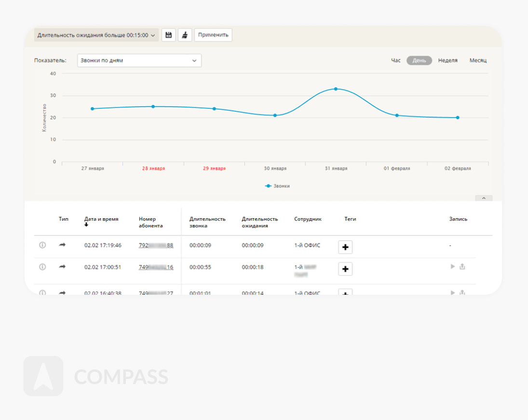The height and width of the screenshot is (420, 528).
Task: Add tag to the 17:19:46 call
Action: click(x=345, y=247)
